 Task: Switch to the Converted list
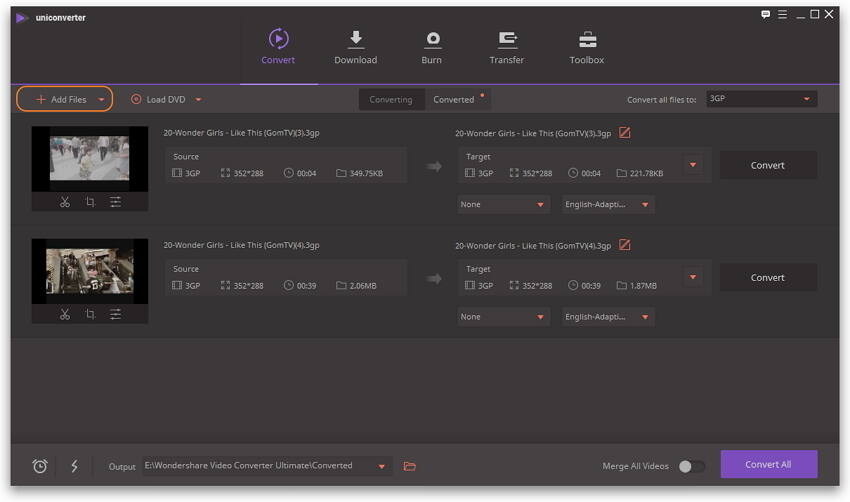point(454,100)
